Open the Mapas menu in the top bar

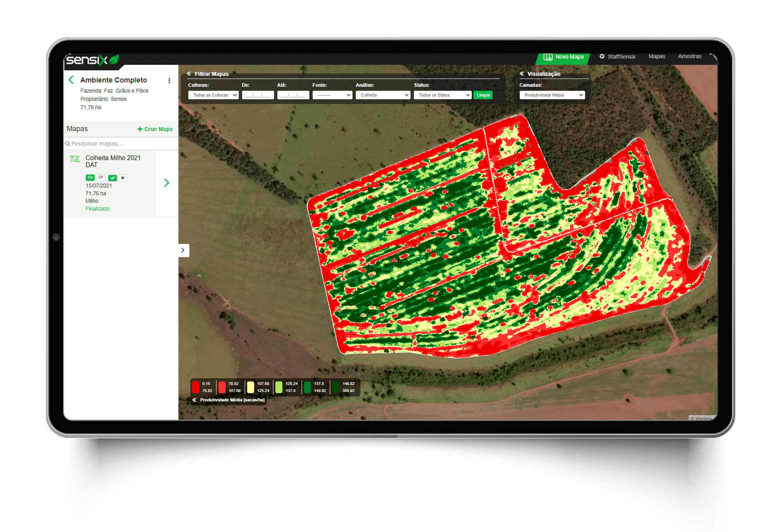point(657,56)
